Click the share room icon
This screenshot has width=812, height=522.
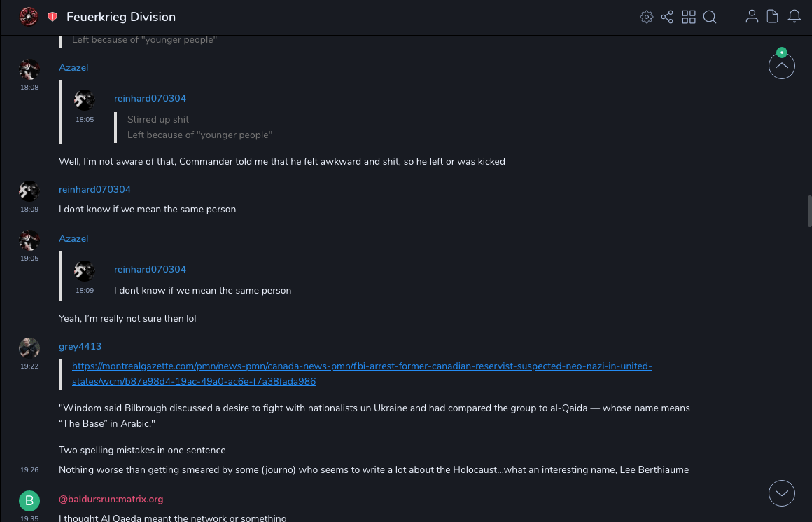click(667, 17)
